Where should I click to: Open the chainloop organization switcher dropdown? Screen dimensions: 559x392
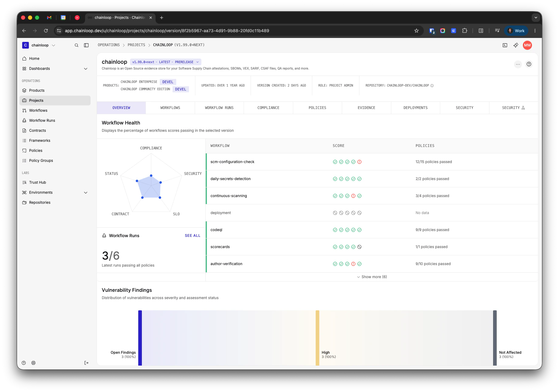point(39,45)
